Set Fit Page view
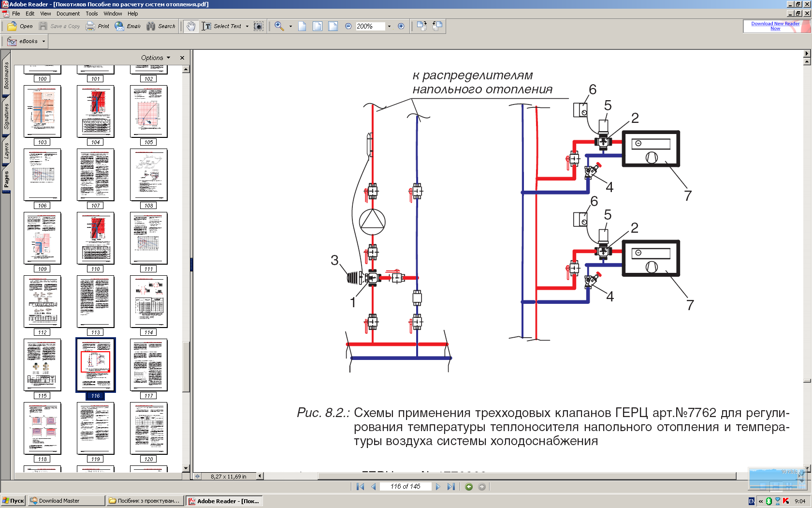 click(x=318, y=26)
